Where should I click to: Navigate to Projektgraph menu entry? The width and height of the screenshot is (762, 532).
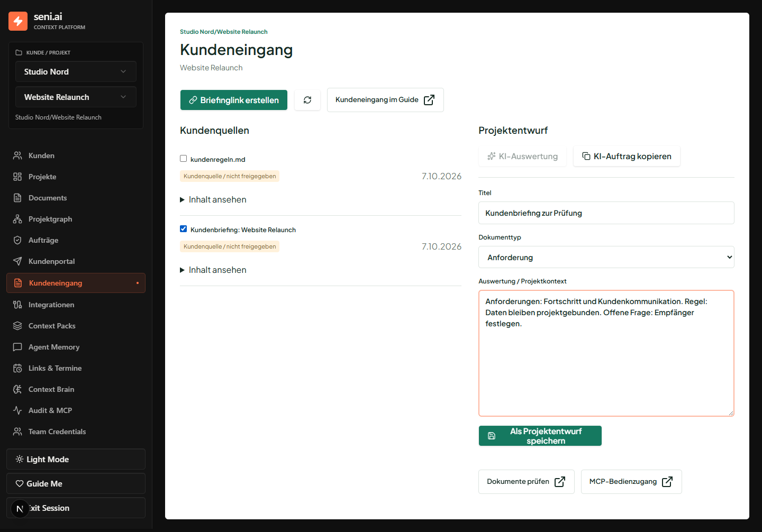tap(76, 219)
